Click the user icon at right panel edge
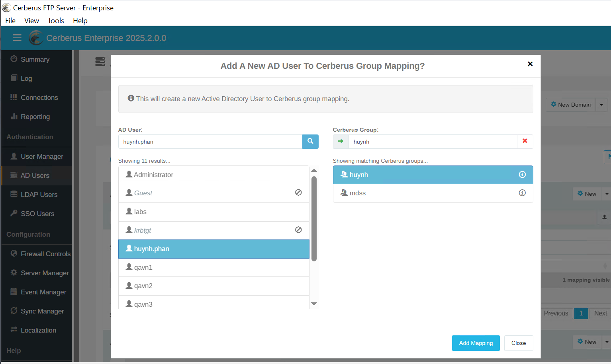 click(x=605, y=217)
